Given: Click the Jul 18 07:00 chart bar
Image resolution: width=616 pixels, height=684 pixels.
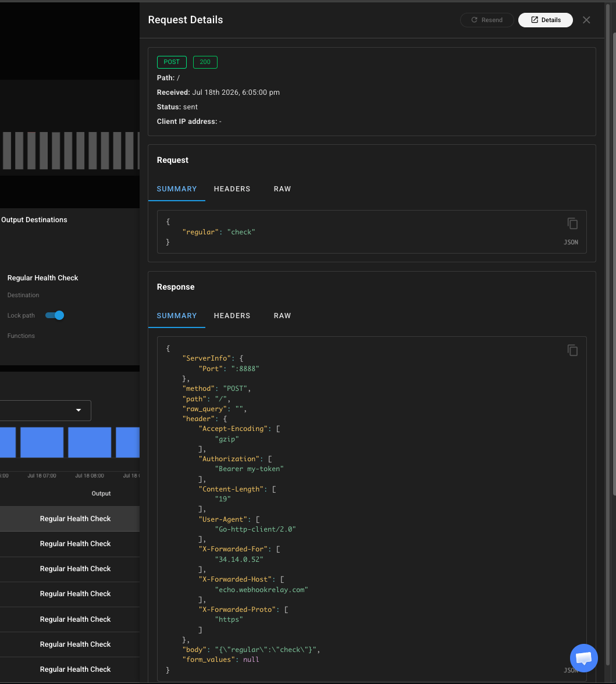Looking at the screenshot, I should [42, 442].
